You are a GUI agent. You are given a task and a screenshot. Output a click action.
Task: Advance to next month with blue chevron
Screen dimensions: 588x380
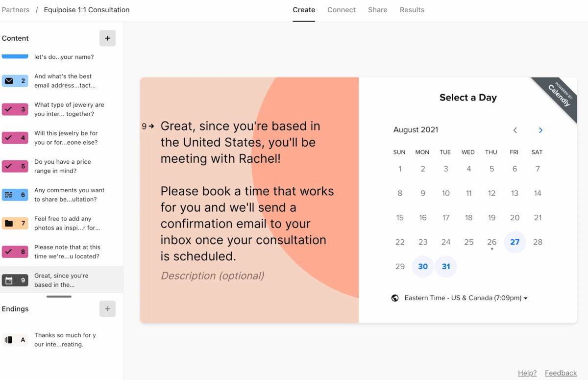point(540,130)
